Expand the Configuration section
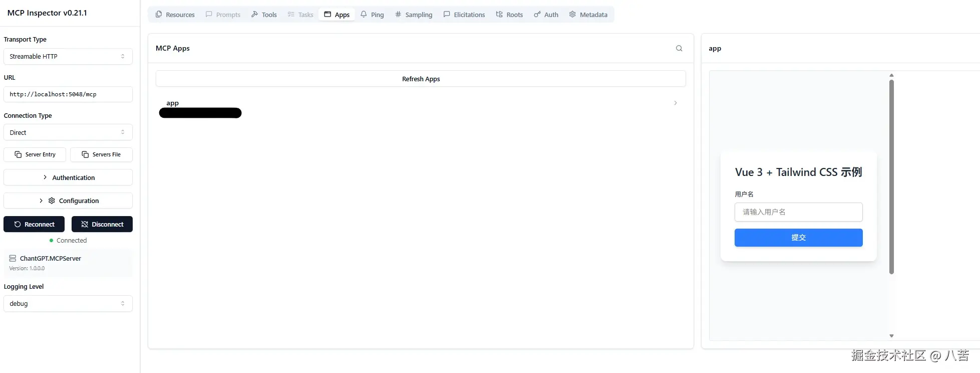 point(68,201)
